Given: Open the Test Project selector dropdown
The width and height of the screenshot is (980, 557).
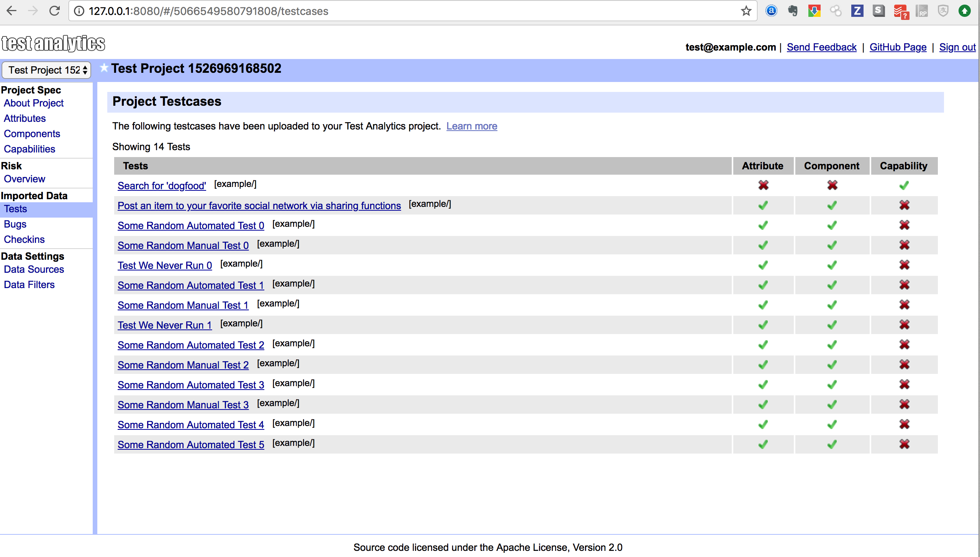Looking at the screenshot, I should (46, 70).
